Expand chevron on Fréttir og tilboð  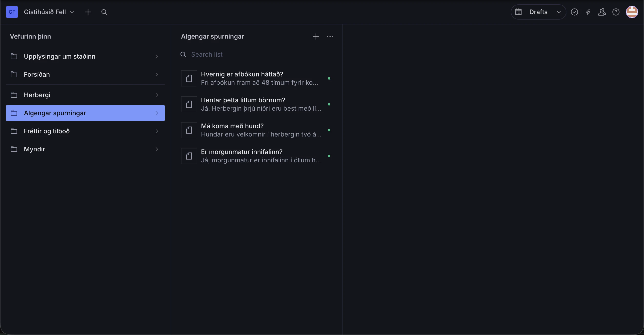point(157,131)
